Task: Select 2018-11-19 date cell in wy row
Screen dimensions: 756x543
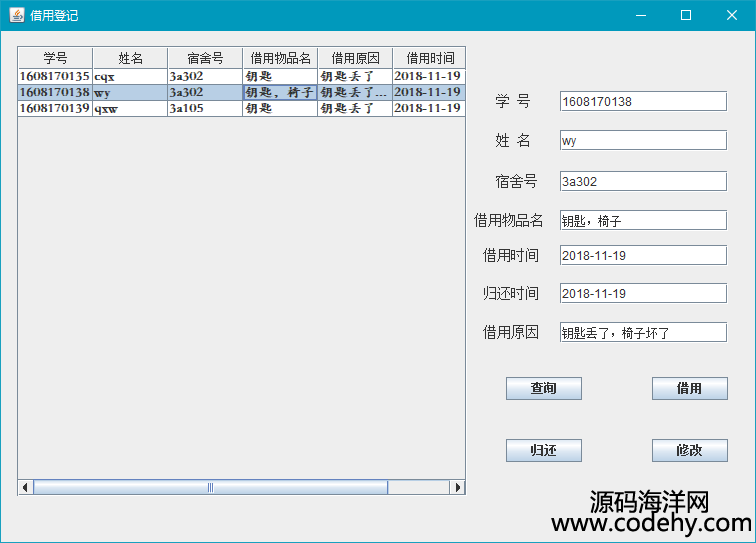Action: pos(429,92)
